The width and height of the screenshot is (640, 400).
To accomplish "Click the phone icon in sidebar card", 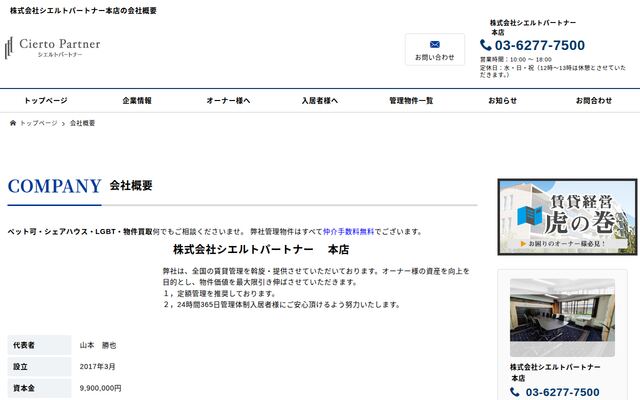I will pos(515,392).
